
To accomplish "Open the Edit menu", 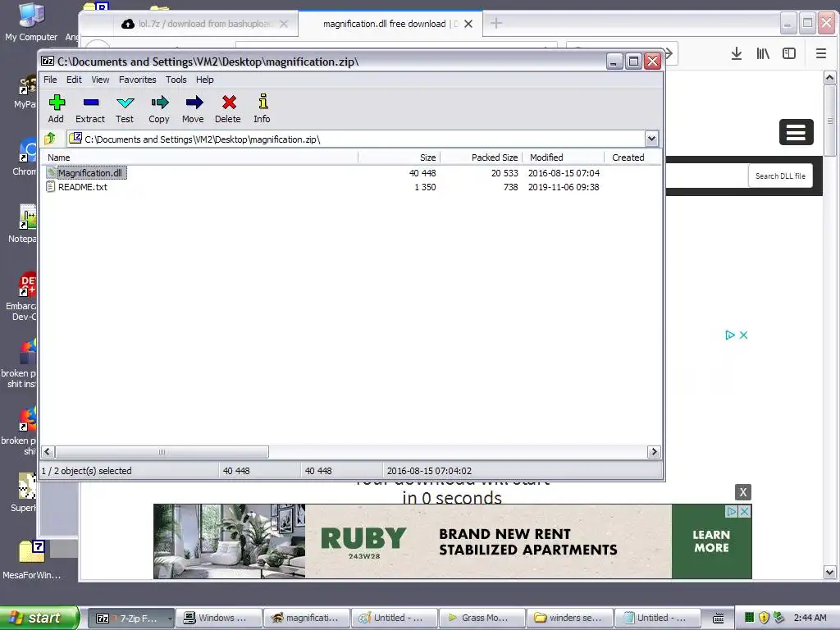I will (x=74, y=80).
